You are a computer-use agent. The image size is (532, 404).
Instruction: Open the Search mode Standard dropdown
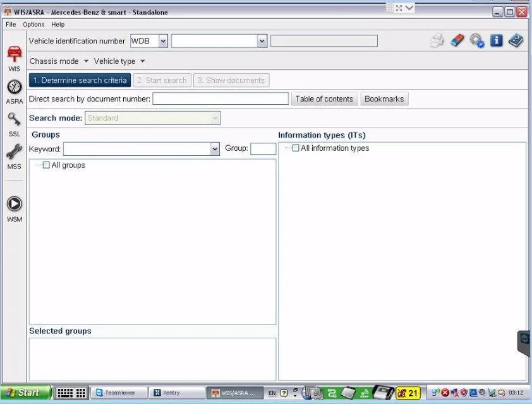point(152,118)
